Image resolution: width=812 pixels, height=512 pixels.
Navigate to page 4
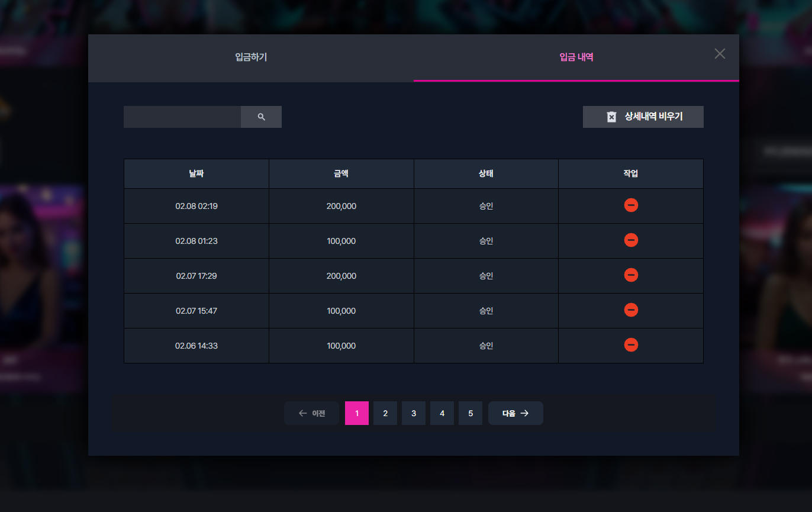(x=442, y=413)
